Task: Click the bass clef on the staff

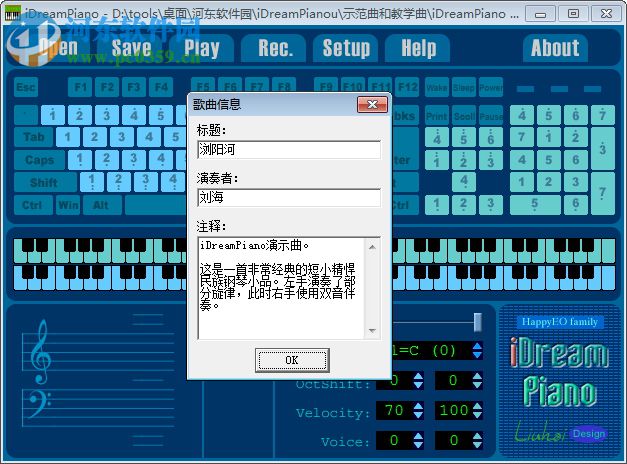Action: 39,403
